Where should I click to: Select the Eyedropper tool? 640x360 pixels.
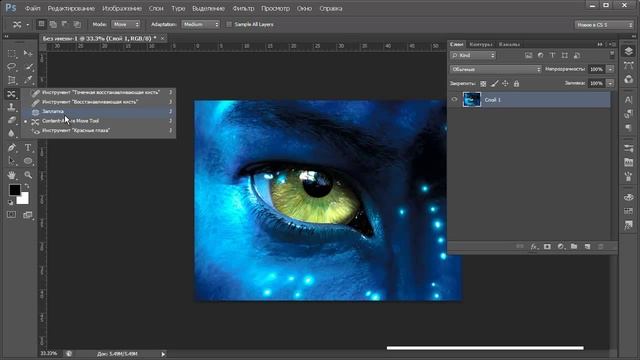click(x=28, y=80)
